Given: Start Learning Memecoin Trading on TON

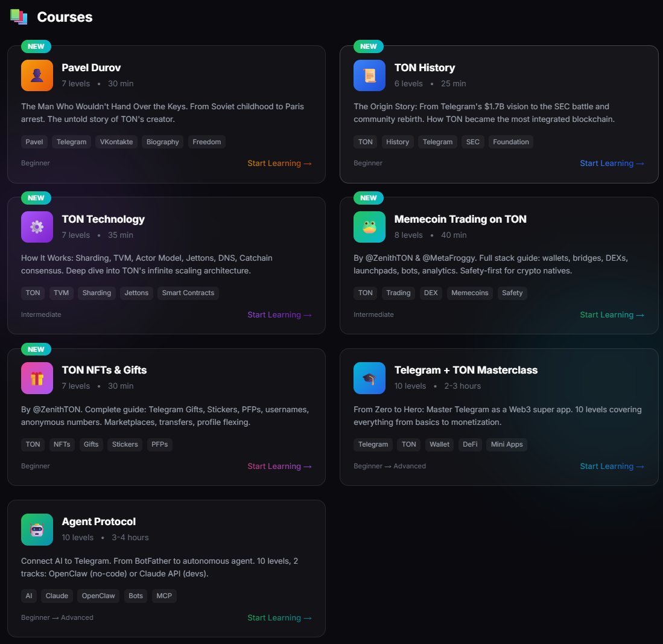Looking at the screenshot, I should coord(612,315).
